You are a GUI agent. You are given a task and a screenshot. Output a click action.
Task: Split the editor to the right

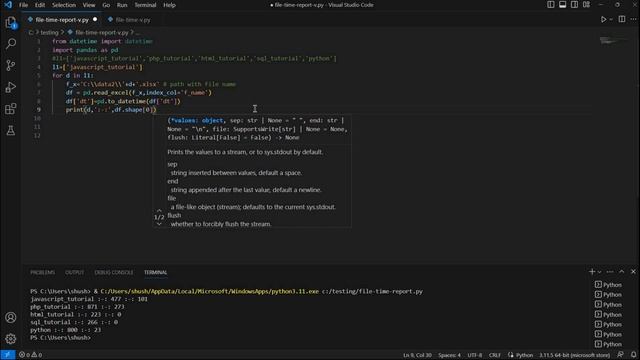point(622,19)
